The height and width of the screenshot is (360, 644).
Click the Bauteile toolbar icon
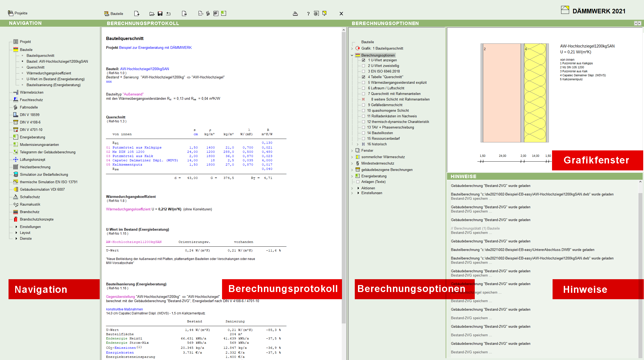pos(107,14)
